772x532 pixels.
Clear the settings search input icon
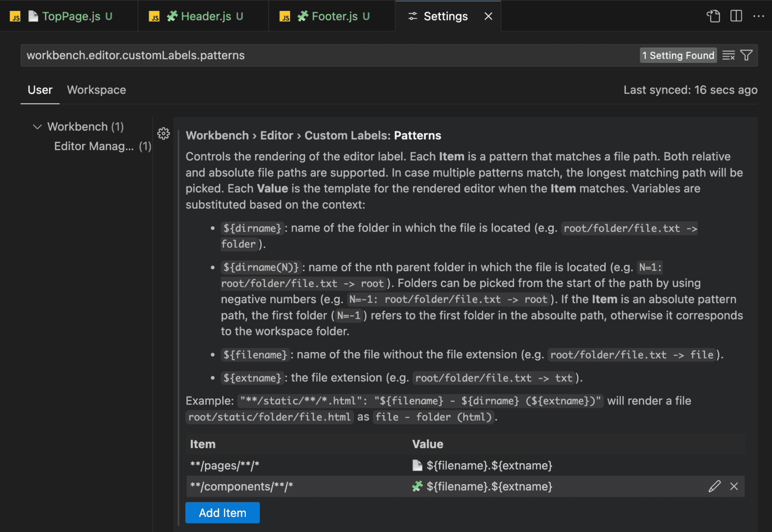(x=728, y=55)
